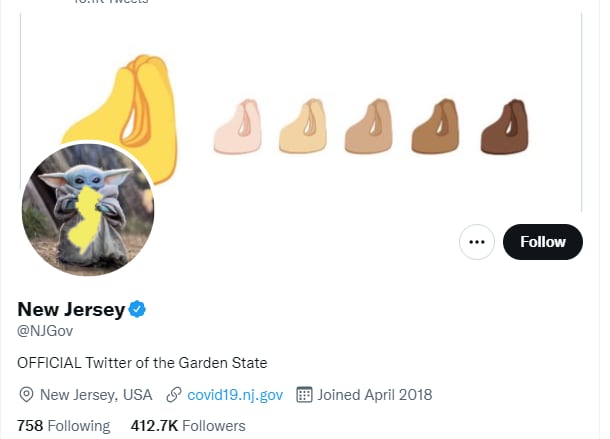Click the link chain icon
Image resolution: width=610 pixels, height=439 pixels.
174,395
